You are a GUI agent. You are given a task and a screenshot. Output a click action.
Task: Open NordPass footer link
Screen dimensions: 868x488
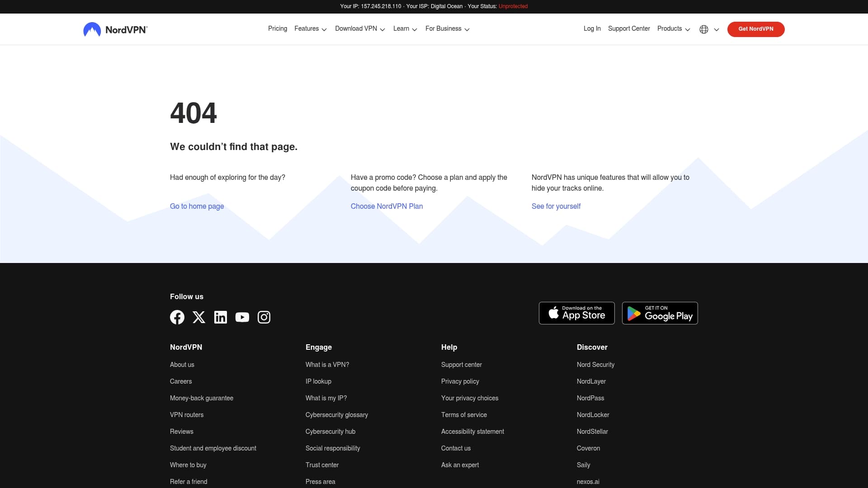590,398
